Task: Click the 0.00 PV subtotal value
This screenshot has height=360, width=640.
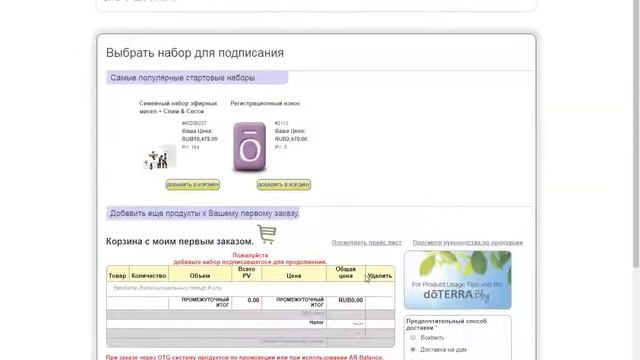Action: point(253,300)
